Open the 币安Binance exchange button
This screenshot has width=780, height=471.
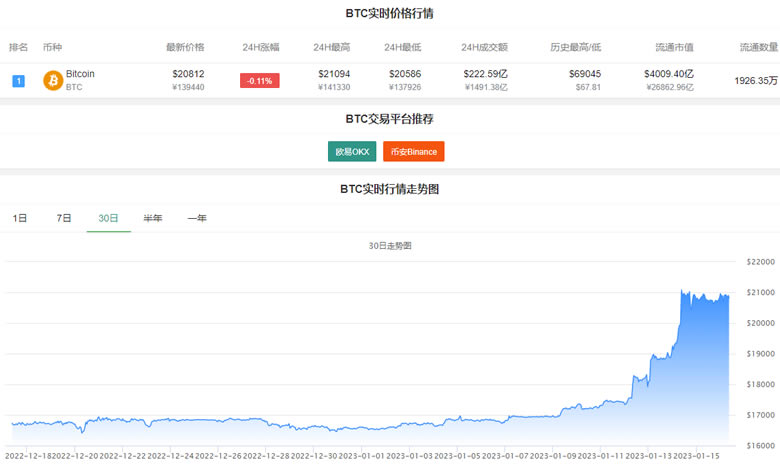[413, 151]
